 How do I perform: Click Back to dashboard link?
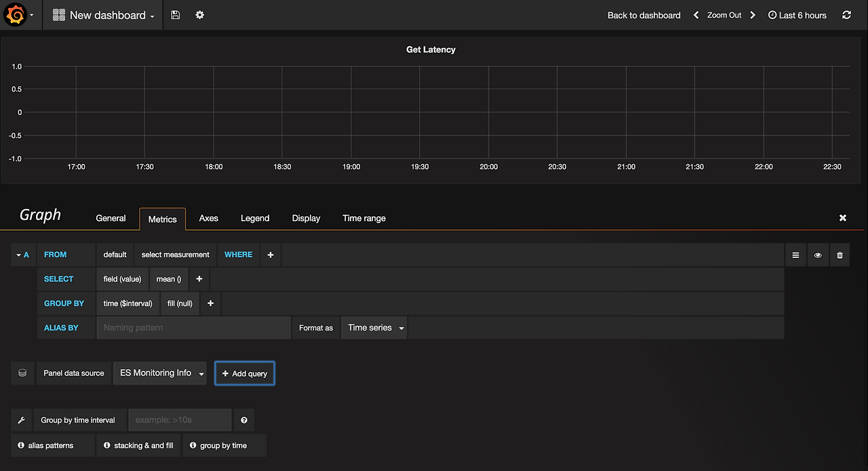pos(644,15)
